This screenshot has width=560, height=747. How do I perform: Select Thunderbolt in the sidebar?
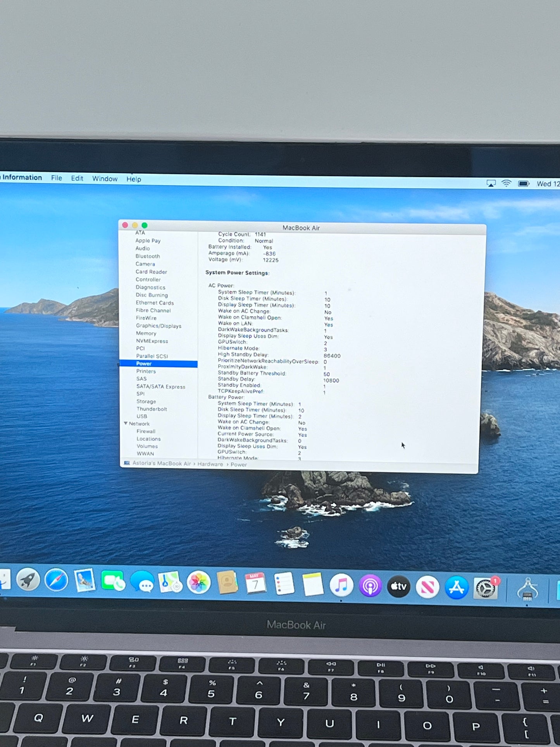(x=152, y=409)
